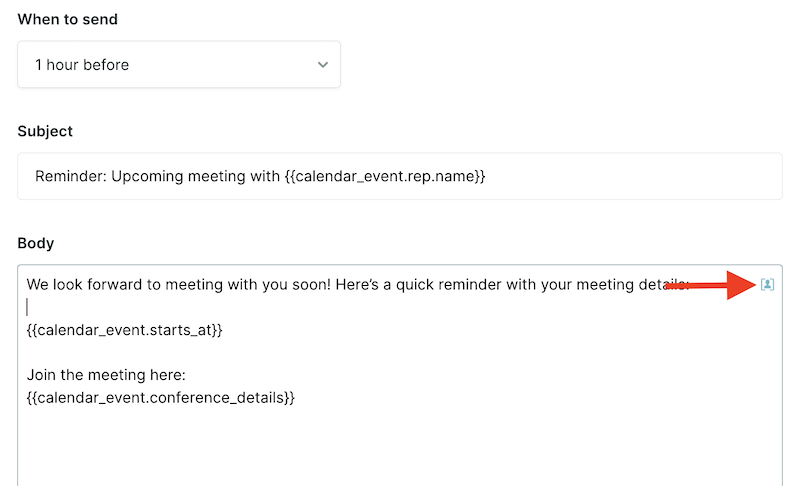Viewport: 800px width, 486px height.
Task: Click the contact personalization icon in Body
Action: click(767, 285)
